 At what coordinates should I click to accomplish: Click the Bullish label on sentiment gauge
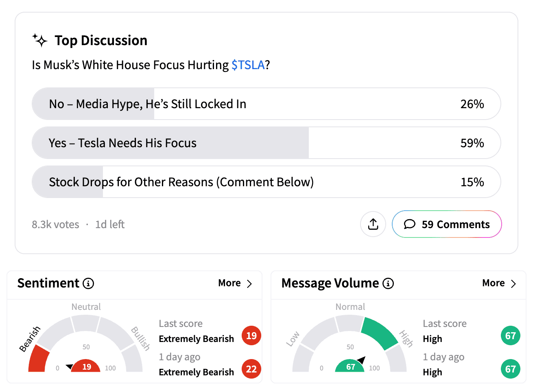pyautogui.click(x=141, y=338)
